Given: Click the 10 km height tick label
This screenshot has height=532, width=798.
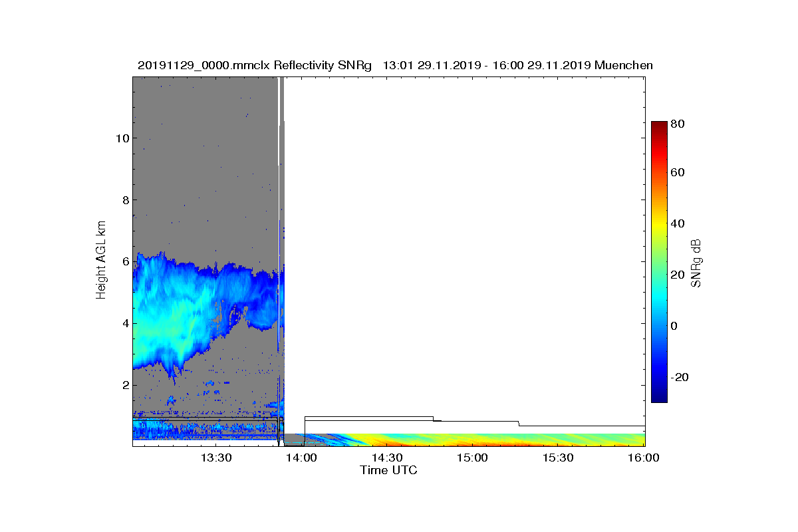Looking at the screenshot, I should click(x=122, y=138).
